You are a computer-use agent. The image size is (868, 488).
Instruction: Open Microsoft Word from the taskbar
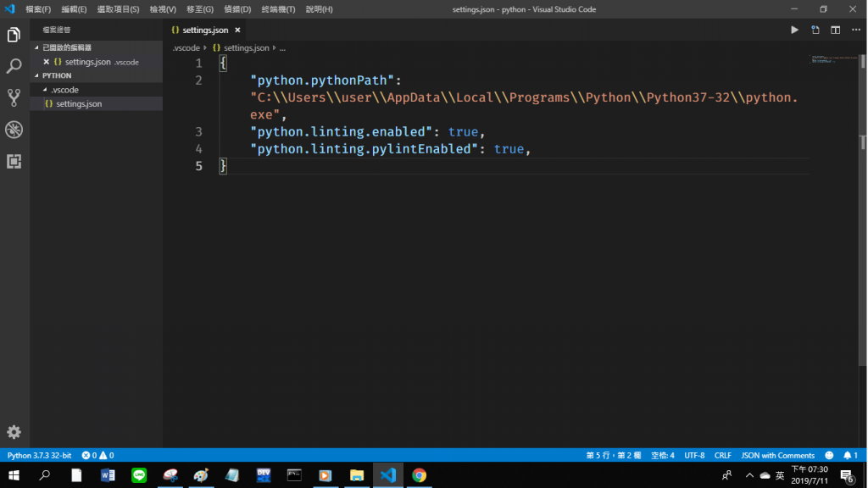[108, 475]
